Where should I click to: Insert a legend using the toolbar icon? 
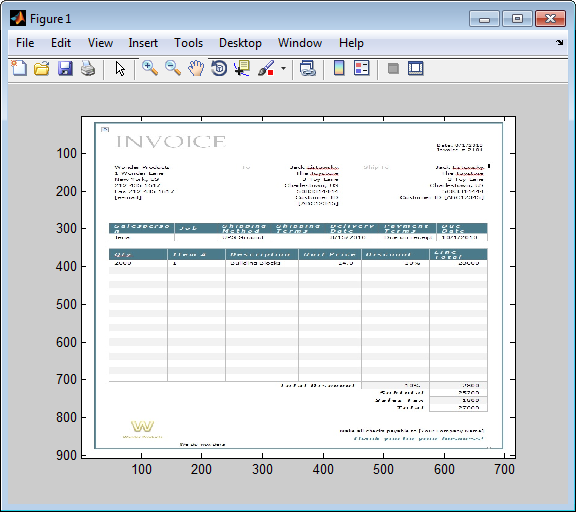tap(361, 68)
